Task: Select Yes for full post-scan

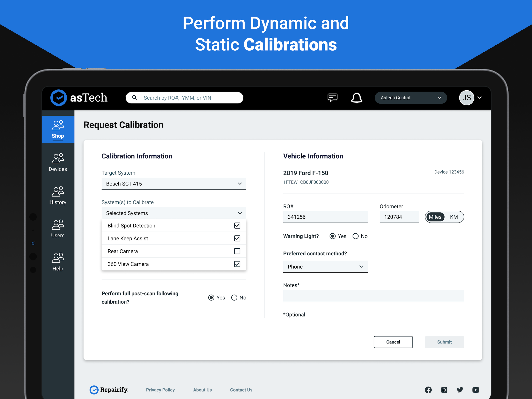Action: 211,298
